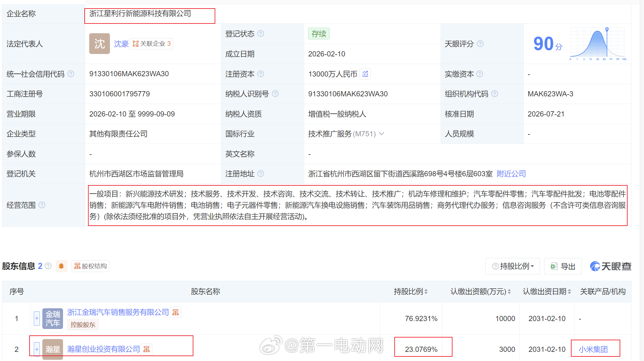
Task: Click 13000万人民币 registered capital value
Action: click(333, 74)
